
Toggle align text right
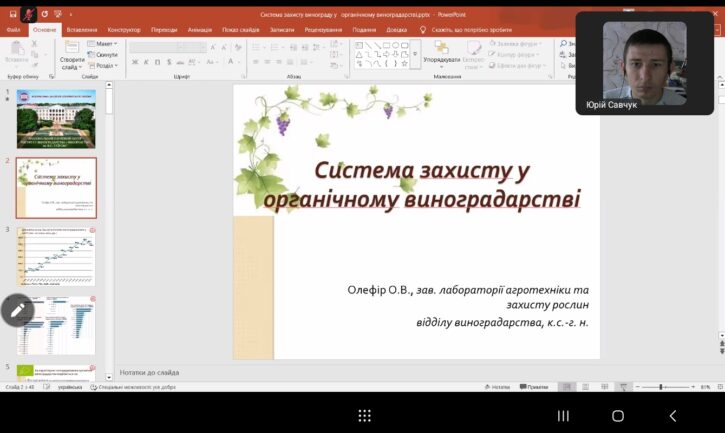[279, 62]
